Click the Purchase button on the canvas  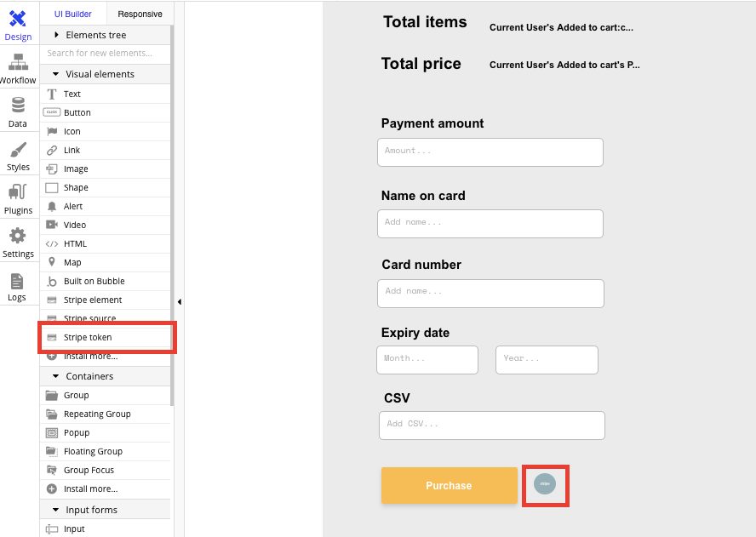[449, 485]
